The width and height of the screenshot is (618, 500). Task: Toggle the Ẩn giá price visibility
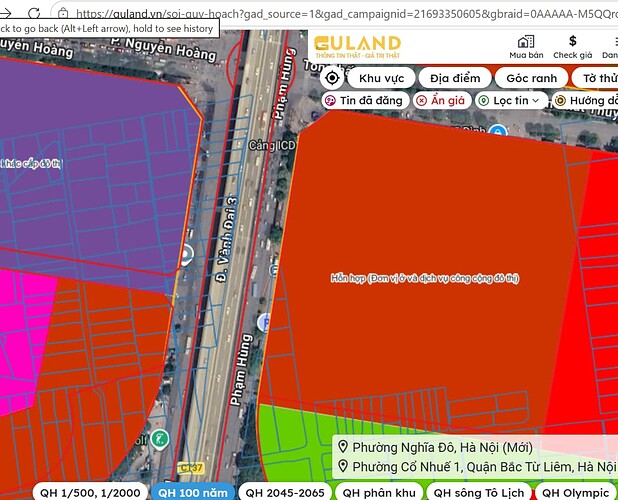coord(442,100)
